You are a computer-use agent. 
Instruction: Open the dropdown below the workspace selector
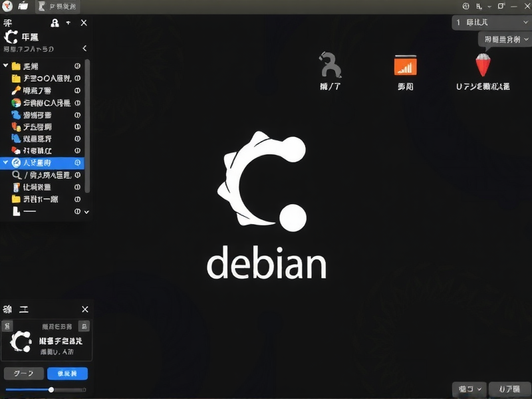tap(502, 39)
